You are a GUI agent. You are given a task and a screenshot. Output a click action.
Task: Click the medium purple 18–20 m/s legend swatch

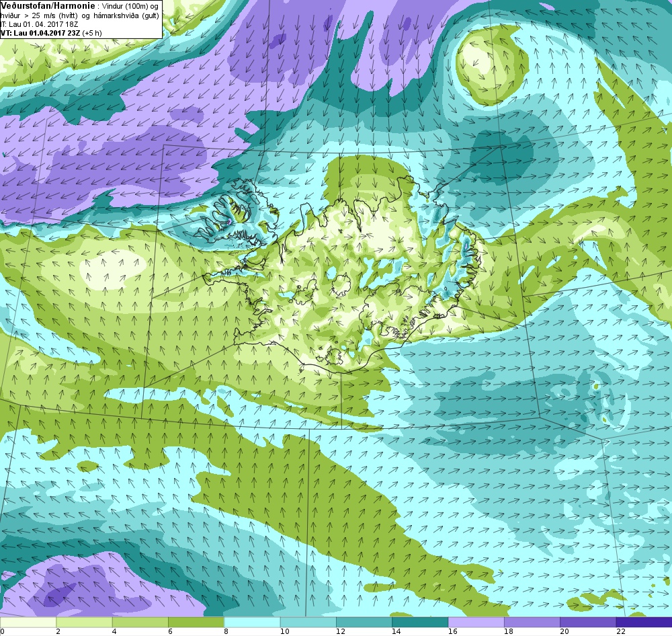coord(532,622)
